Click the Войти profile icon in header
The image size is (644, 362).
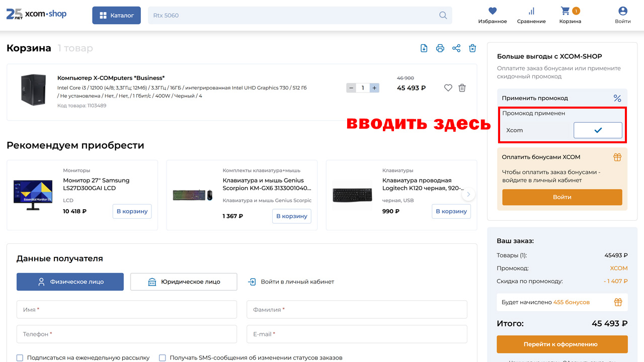click(623, 16)
